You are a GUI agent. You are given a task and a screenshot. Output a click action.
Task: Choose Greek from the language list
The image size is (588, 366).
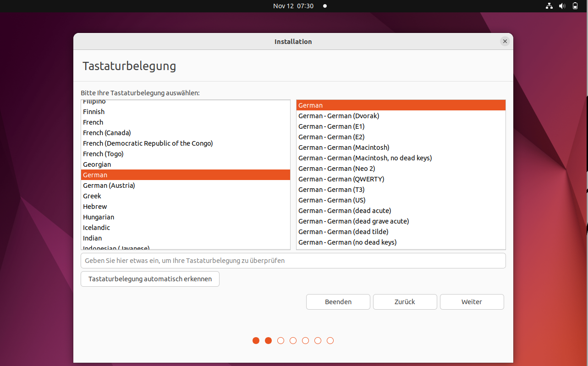92,196
